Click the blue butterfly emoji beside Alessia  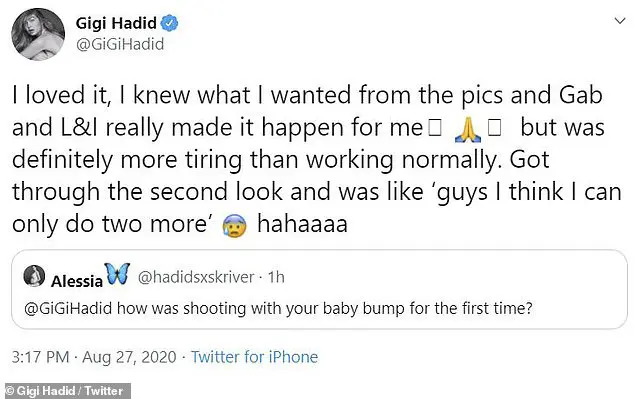click(x=117, y=274)
